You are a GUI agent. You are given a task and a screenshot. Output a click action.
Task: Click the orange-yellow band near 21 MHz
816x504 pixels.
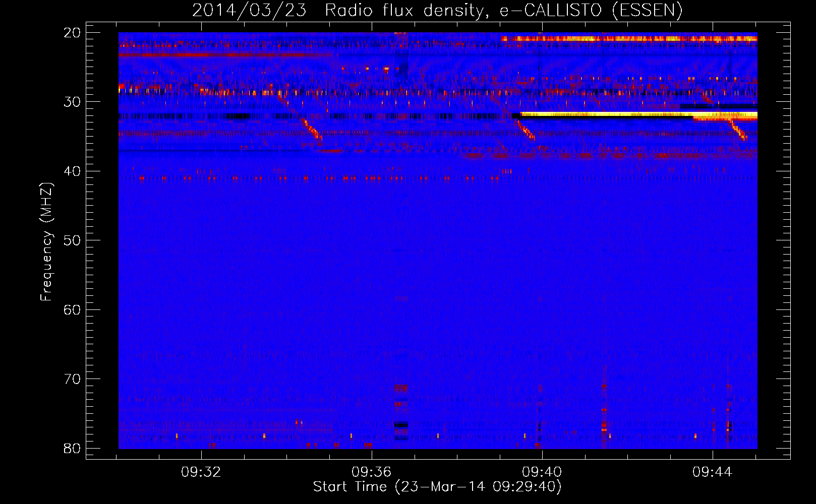tap(629, 38)
